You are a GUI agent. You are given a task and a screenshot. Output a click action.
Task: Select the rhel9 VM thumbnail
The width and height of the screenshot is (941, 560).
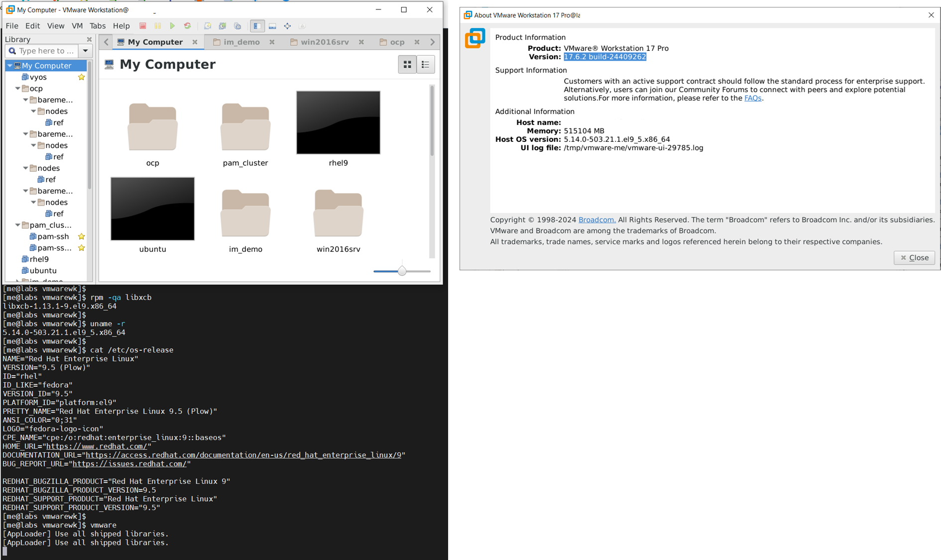tap(338, 123)
